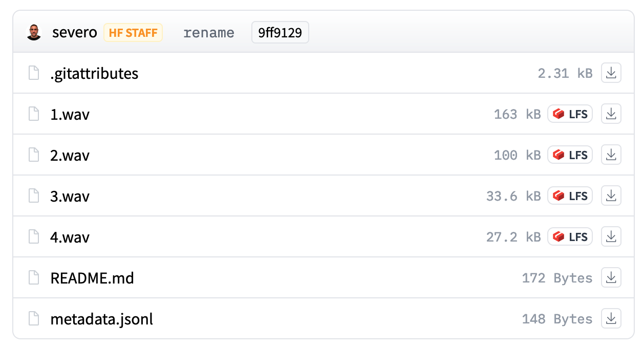The width and height of the screenshot is (644, 348).
Task: Open commit hash 9ff9129
Action: [280, 33]
